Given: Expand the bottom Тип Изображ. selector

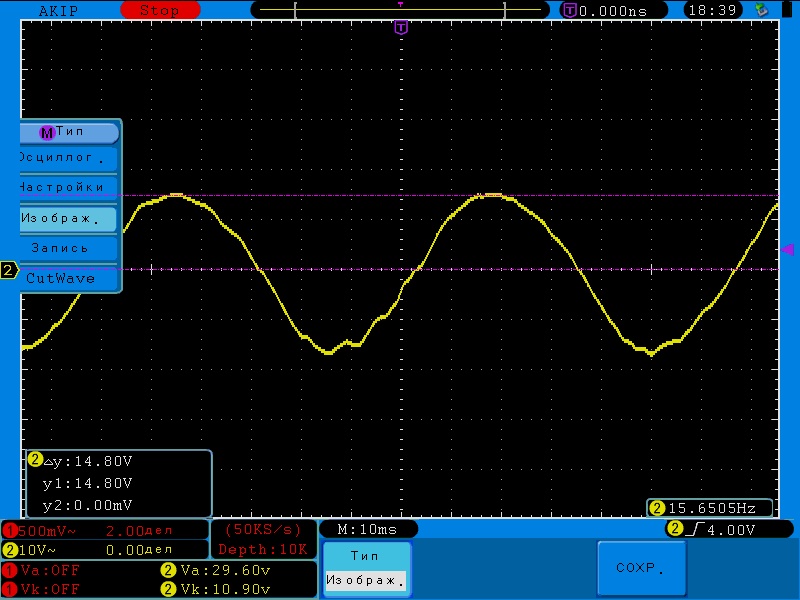Looking at the screenshot, I should click(365, 570).
